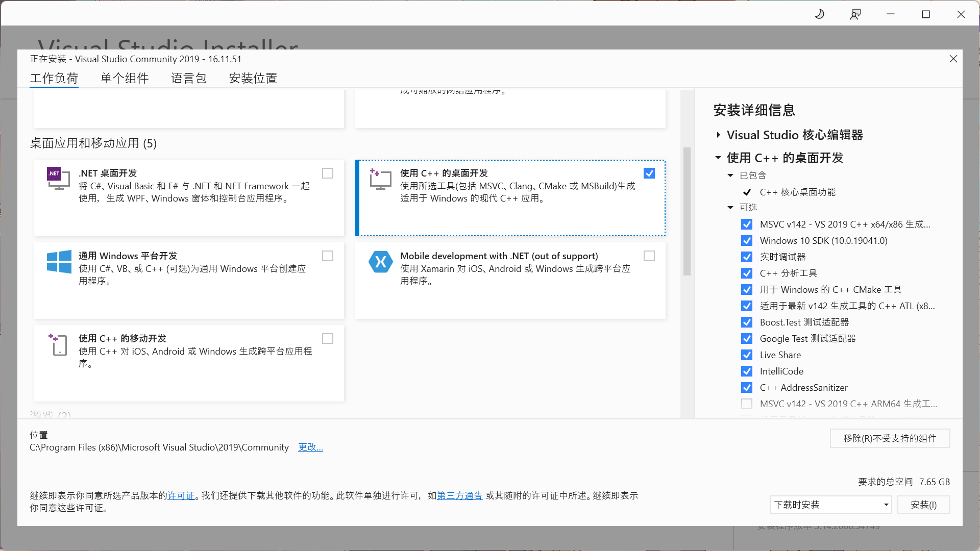Switch to the 单个组件 tab
Viewport: 980px width, 551px height.
(x=124, y=78)
